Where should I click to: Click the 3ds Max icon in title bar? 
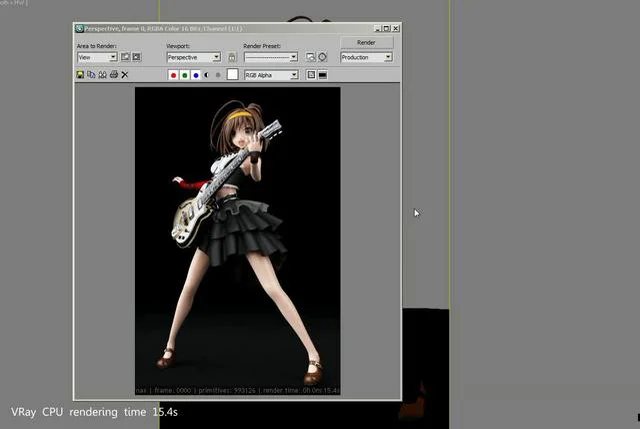click(79, 28)
